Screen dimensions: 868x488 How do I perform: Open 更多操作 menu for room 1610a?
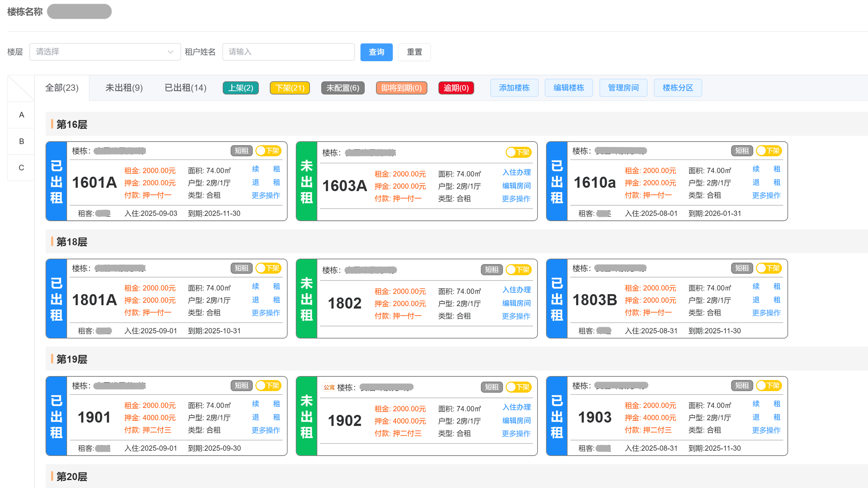coord(766,195)
